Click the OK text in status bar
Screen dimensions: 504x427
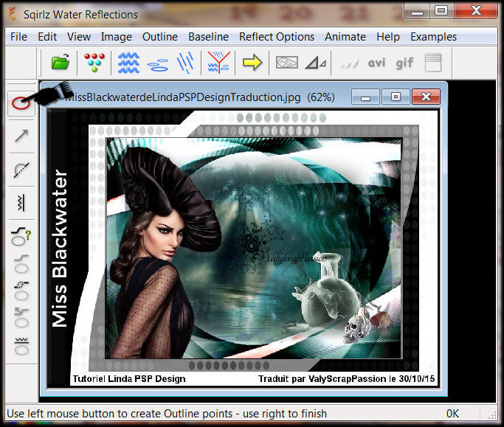452,414
